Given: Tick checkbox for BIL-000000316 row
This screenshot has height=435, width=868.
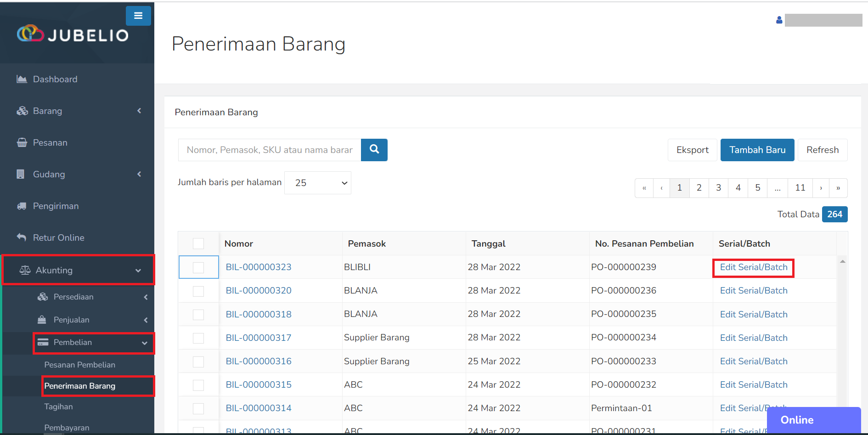Looking at the screenshot, I should coord(198,362).
